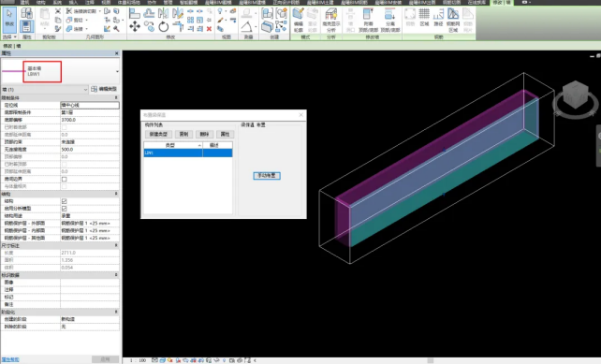Click the manual placement button in dialog

tap(267, 176)
